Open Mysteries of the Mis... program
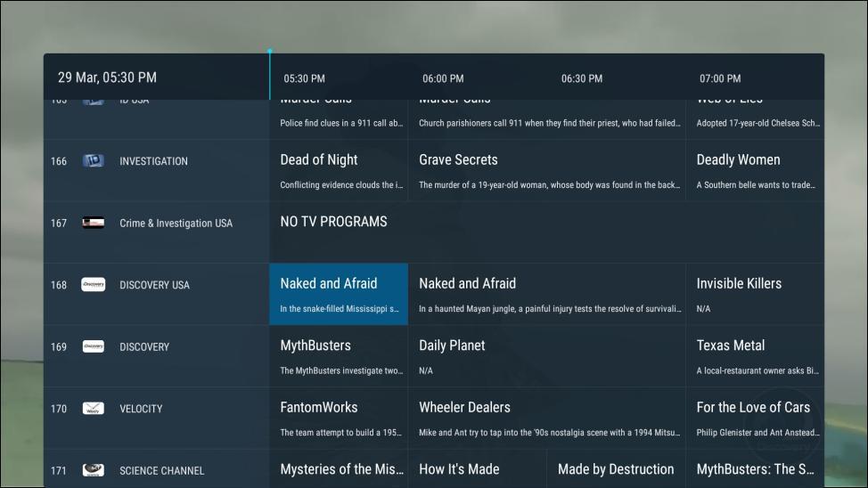This screenshot has width=868, height=488. [339, 468]
